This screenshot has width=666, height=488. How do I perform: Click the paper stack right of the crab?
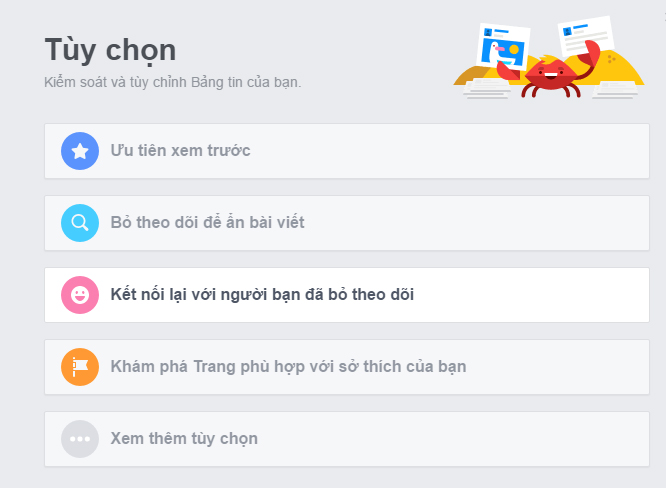pyautogui.click(x=616, y=90)
